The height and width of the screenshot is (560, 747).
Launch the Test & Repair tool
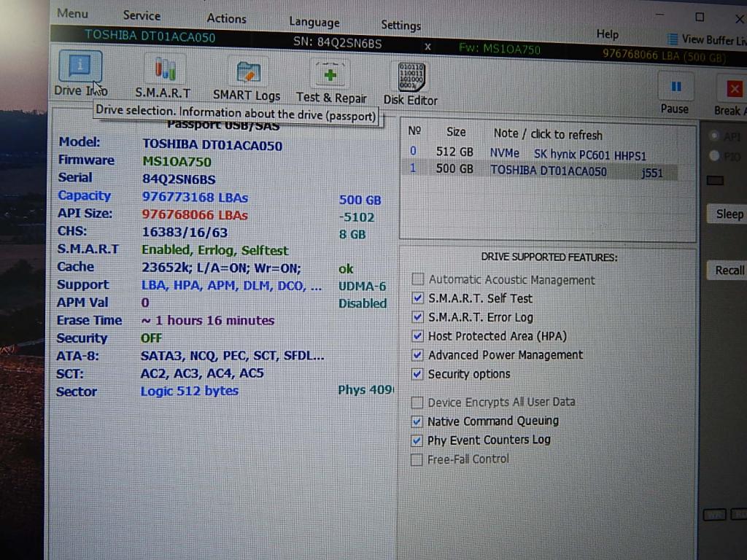pos(330,74)
